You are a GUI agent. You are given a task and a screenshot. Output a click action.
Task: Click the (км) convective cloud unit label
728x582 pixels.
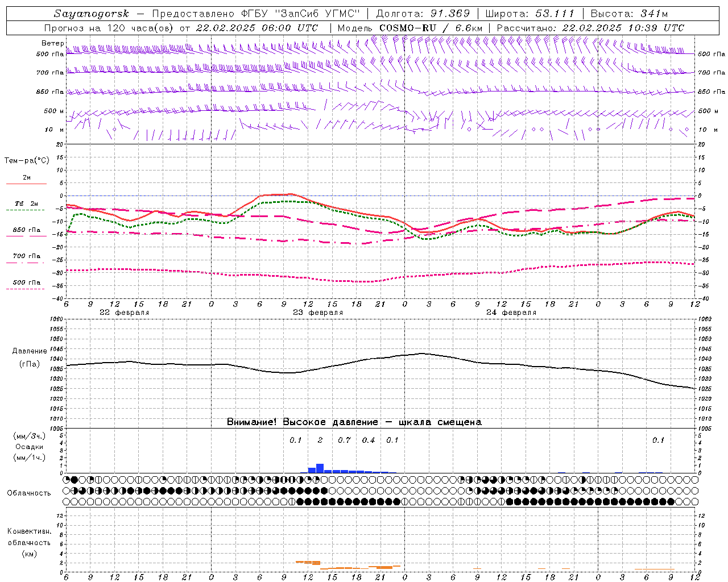(29, 554)
